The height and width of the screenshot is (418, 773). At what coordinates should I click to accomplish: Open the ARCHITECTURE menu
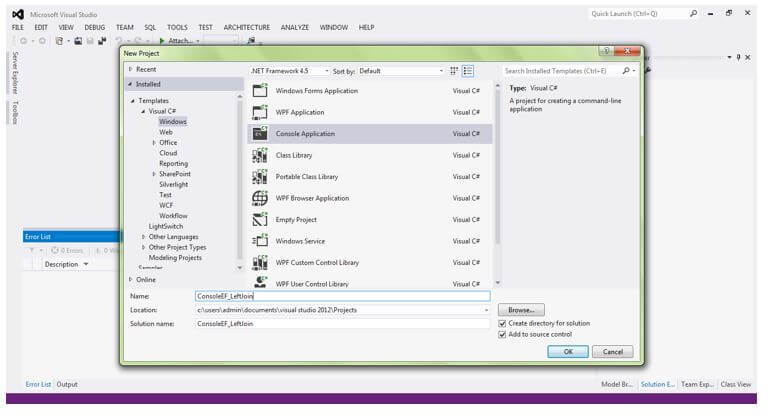246,28
